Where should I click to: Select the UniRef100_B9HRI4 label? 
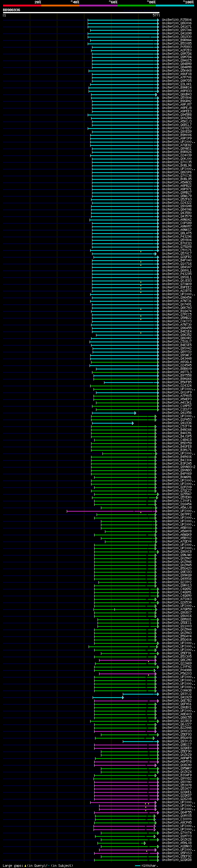click(177, 88)
